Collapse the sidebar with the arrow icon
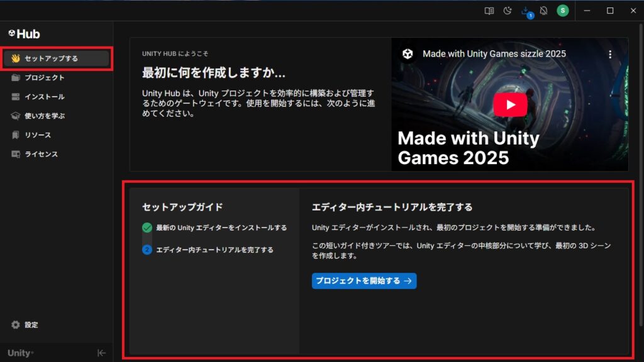Screen dimensions: 644x362 [x=101, y=353]
